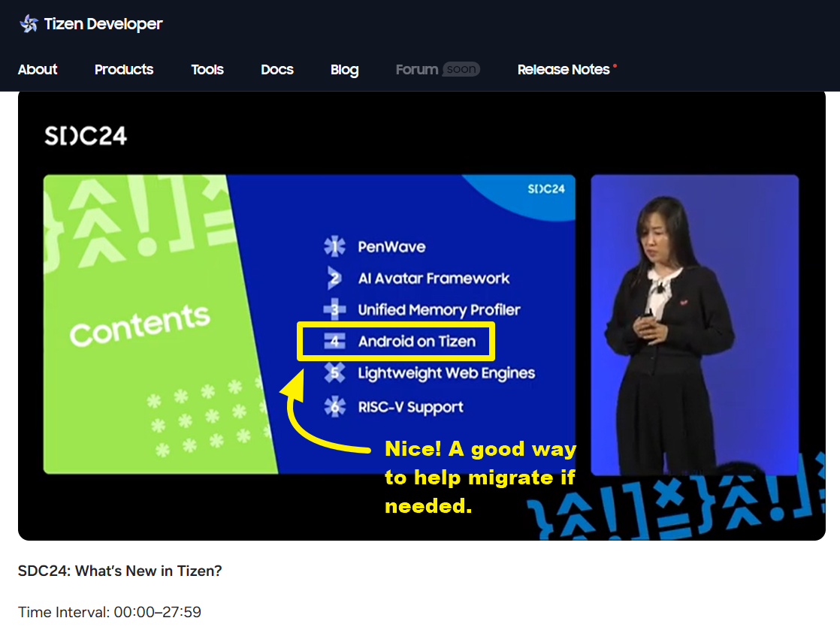Open the About menu

[x=38, y=69]
